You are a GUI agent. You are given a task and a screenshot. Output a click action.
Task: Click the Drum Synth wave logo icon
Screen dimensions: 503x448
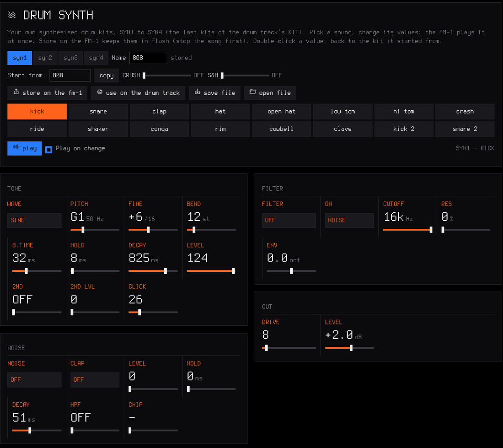[12, 15]
